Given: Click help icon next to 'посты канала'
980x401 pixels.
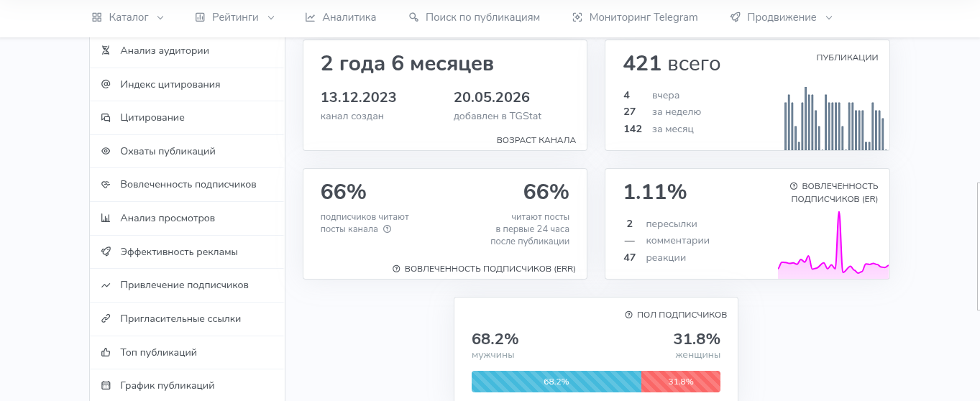Looking at the screenshot, I should [x=387, y=229].
